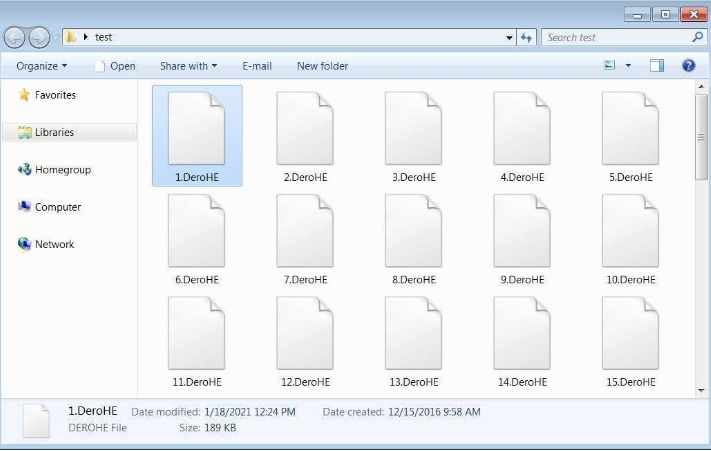This screenshot has width=711, height=451.
Task: Open Computer in the navigation pane
Action: (x=57, y=207)
